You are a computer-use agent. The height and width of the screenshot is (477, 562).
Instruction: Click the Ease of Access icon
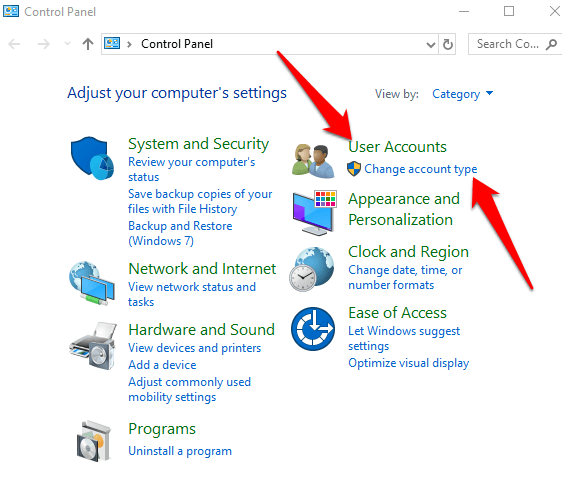click(x=313, y=329)
